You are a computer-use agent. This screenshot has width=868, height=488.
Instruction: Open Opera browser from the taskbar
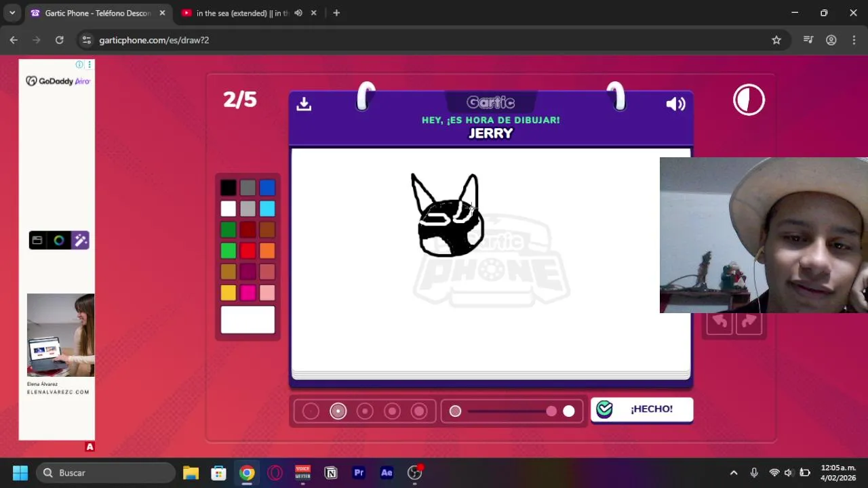point(275,472)
